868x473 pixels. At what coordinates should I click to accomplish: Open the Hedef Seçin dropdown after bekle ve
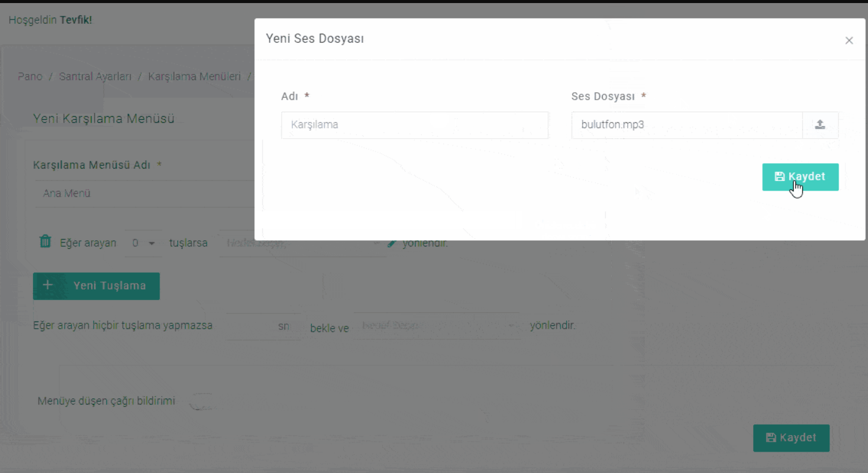(436, 326)
